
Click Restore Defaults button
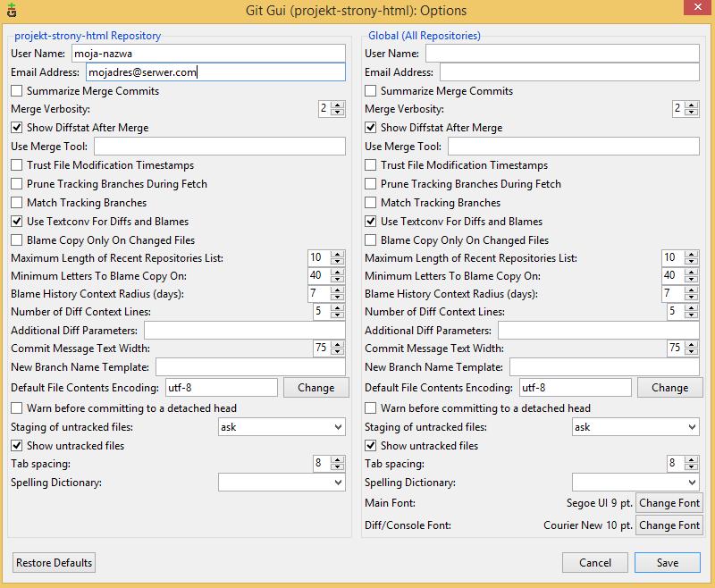54,562
